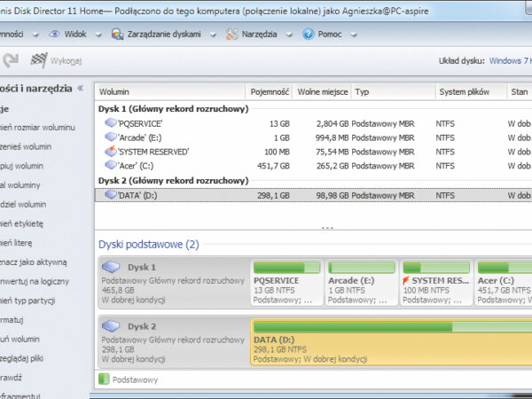Click the Dysk 1 drive icon

111,267
